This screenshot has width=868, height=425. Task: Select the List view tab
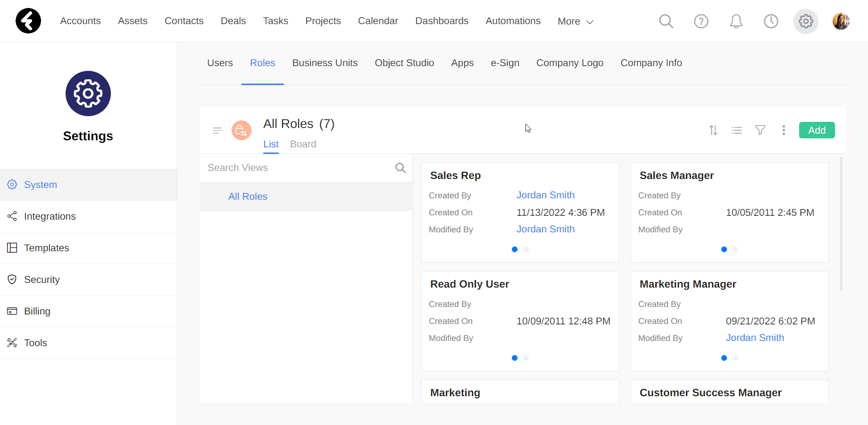(271, 144)
